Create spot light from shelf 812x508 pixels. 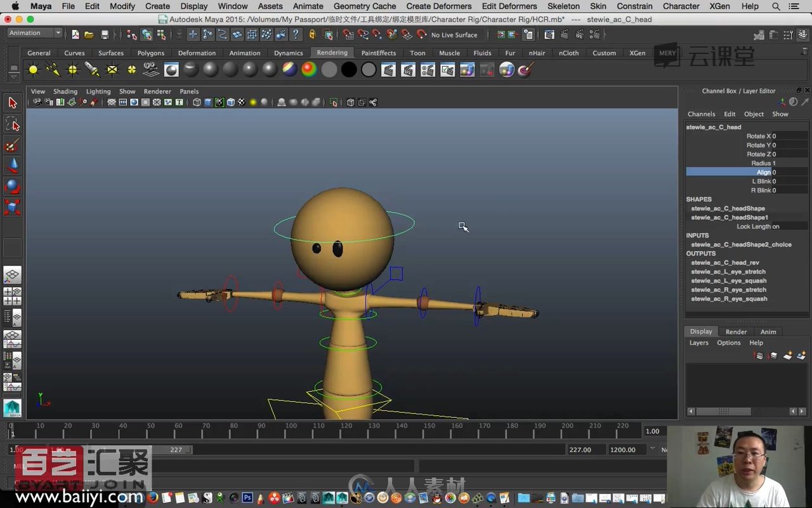[92, 70]
